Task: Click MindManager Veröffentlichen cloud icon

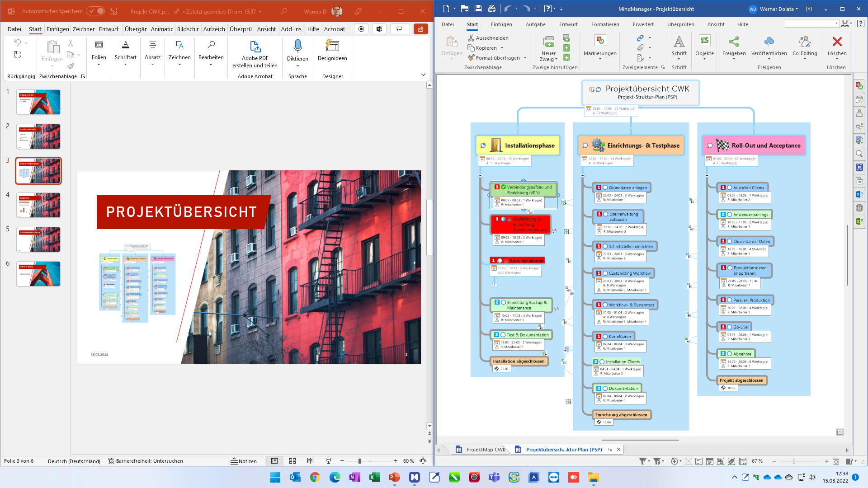Action: tap(769, 42)
